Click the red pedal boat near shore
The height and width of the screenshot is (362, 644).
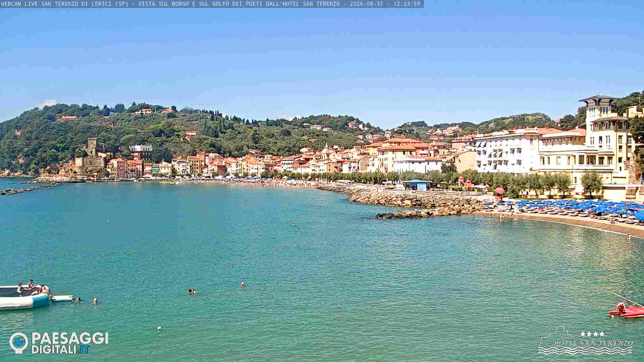626,311
